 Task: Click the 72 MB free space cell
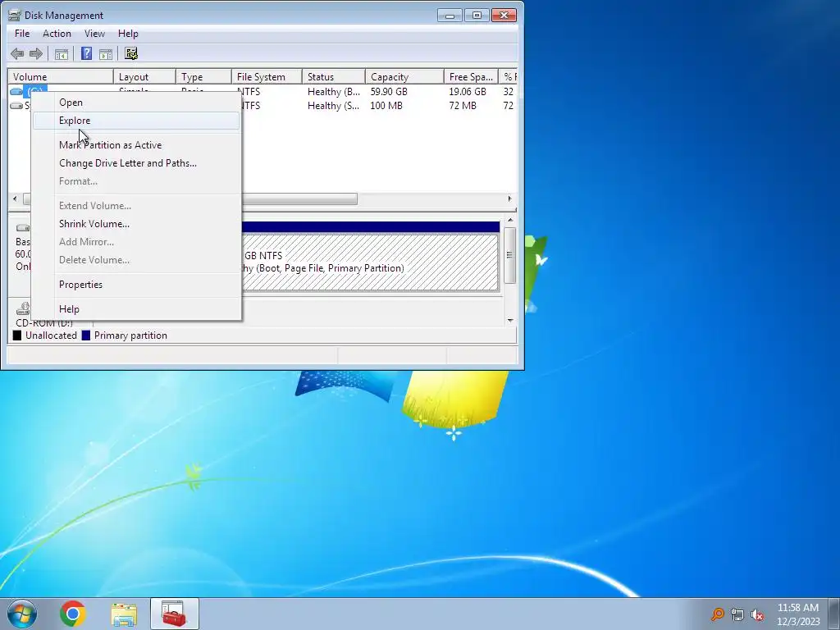pos(463,106)
